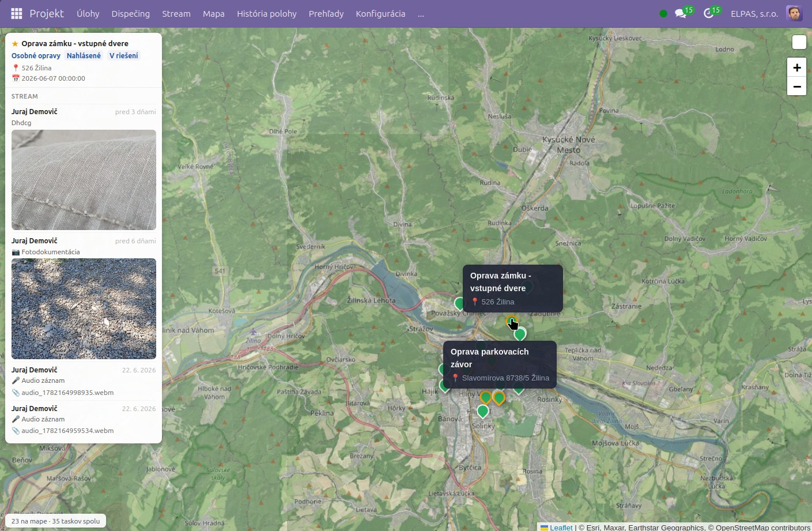Image resolution: width=812 pixels, height=531 pixels.
Task: Click Slavomírova 8738/5 Žilina address in tooltip
Action: pyautogui.click(x=505, y=378)
